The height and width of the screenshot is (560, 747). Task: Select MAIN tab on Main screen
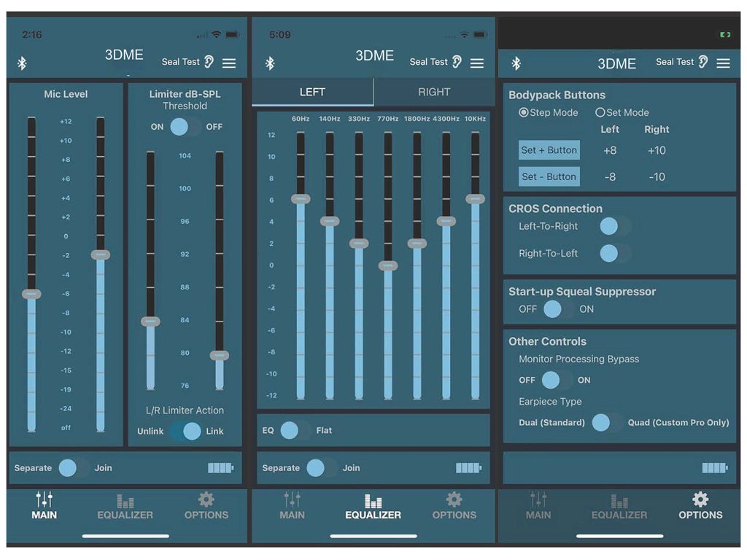click(44, 506)
